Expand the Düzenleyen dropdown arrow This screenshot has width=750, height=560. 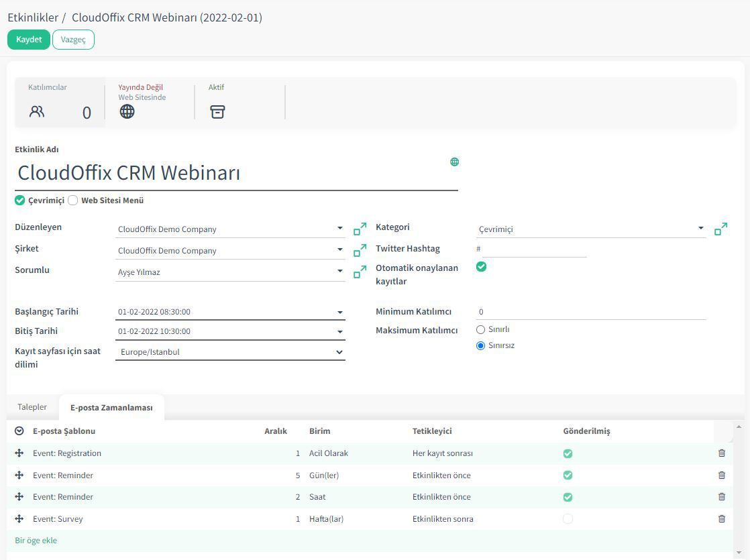339,228
